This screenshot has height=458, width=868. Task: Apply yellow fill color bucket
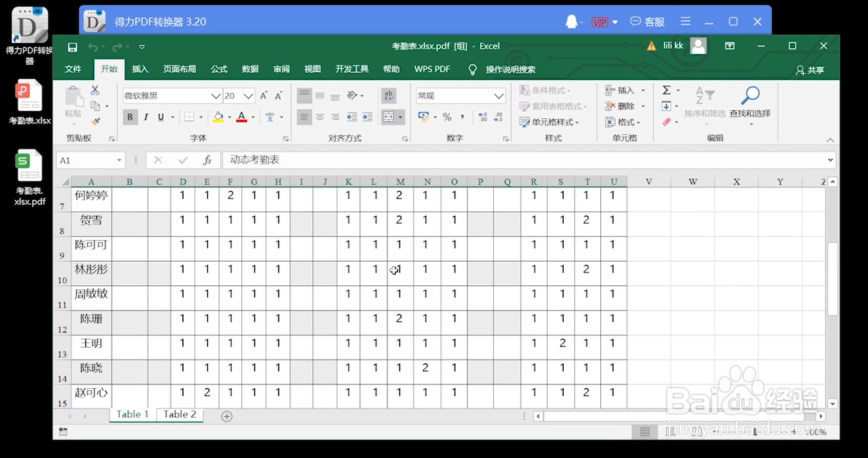point(217,117)
